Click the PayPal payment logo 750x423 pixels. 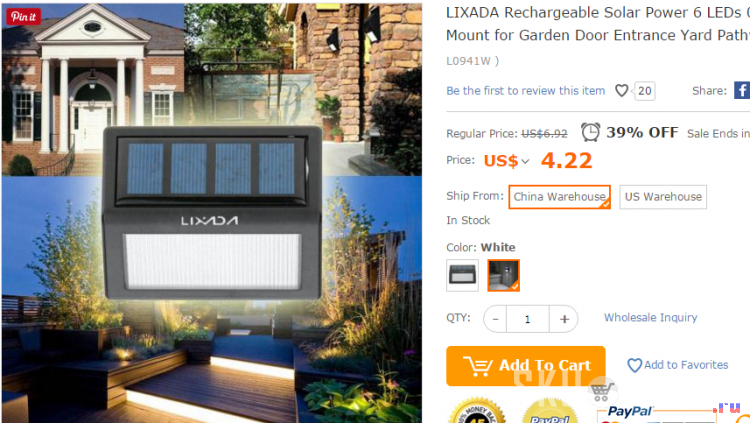[629, 412]
